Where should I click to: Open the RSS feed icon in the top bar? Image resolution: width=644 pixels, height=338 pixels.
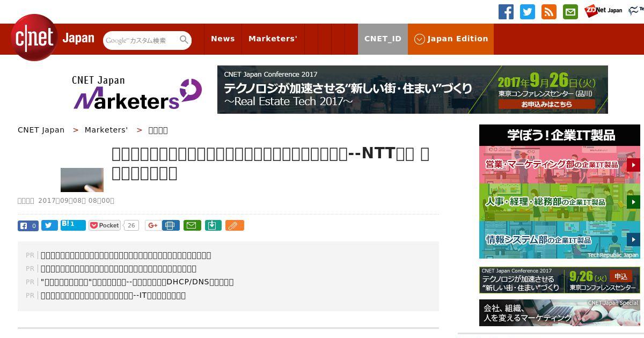(549, 12)
